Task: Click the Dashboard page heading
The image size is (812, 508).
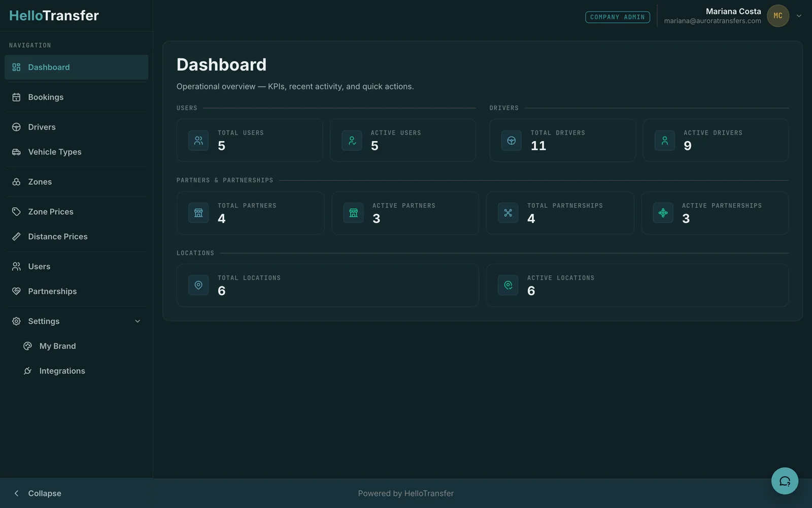Action: [x=221, y=65]
